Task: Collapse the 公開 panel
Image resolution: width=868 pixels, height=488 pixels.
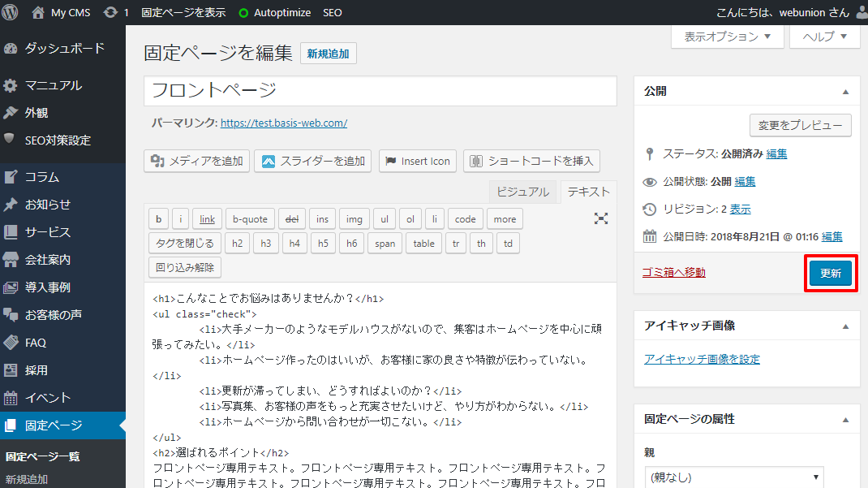Action: (845, 92)
